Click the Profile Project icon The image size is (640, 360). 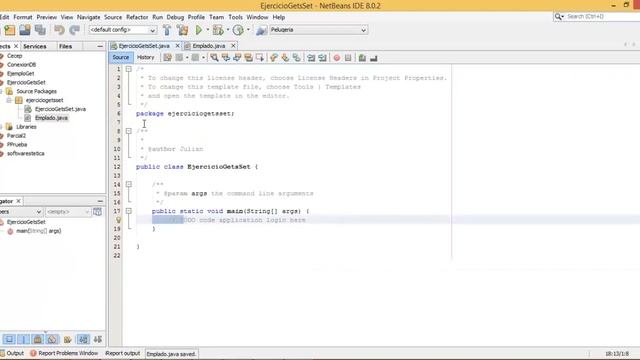(238, 30)
